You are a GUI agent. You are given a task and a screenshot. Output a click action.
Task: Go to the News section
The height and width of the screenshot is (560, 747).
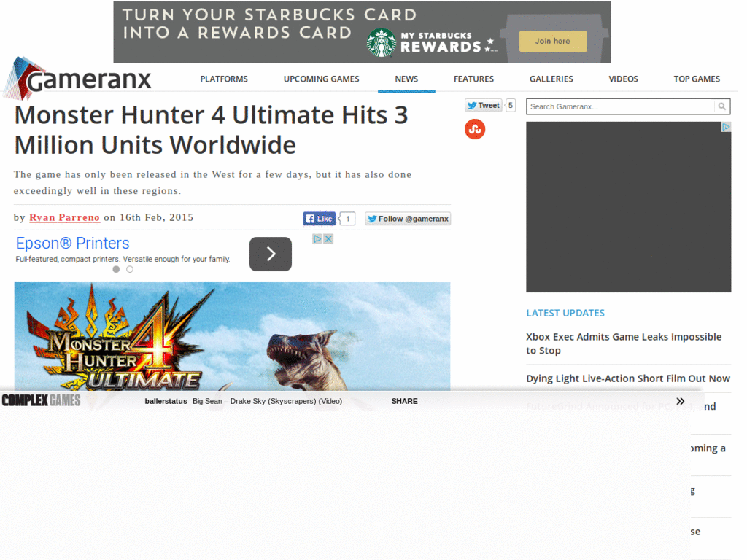point(406,79)
